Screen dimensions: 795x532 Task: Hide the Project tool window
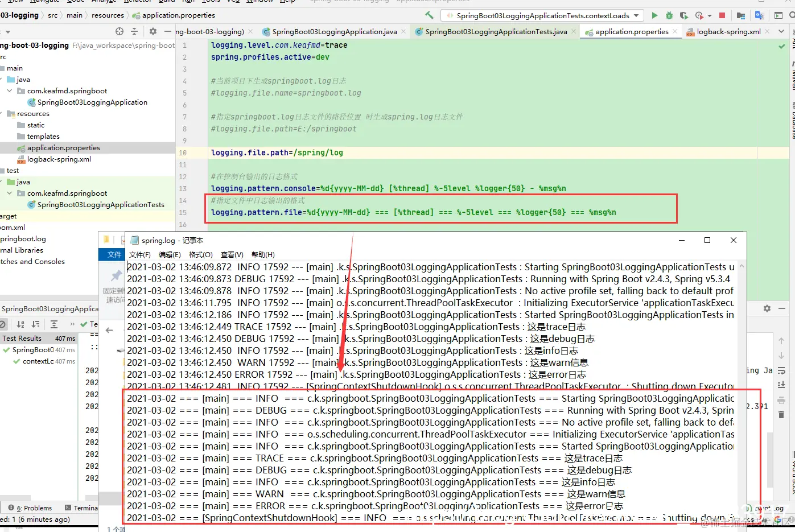click(168, 31)
